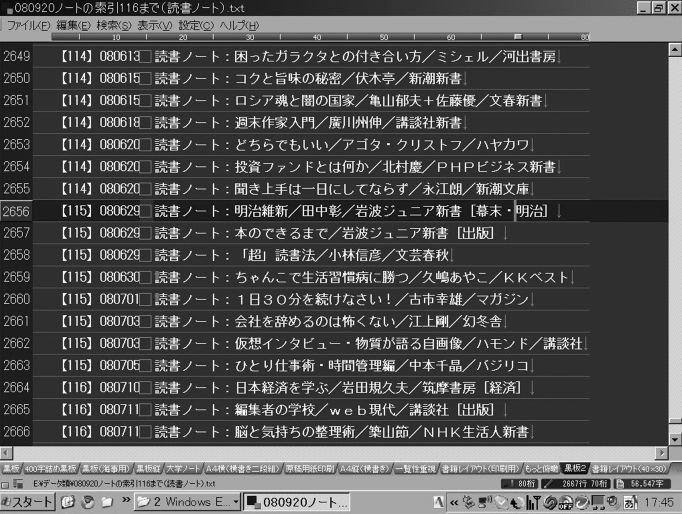
Task: Click the document icon beside the file path
Action: [18, 484]
